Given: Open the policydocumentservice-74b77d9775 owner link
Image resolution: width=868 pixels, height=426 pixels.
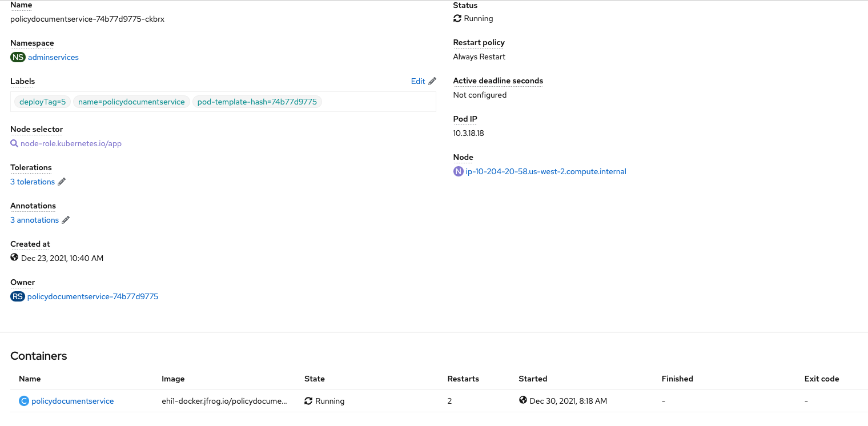Looking at the screenshot, I should 93,296.
